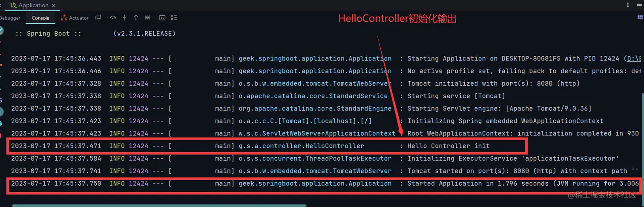Click the green power icon on Application tab
The image size is (644, 207).
click(14, 5)
